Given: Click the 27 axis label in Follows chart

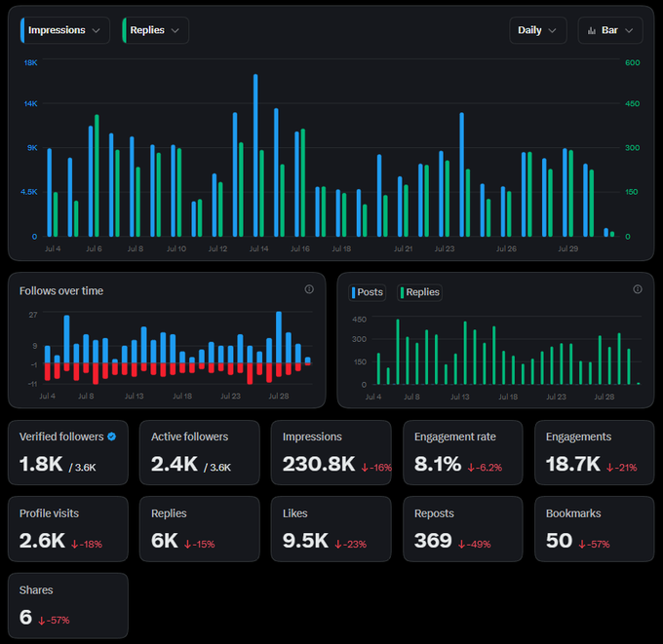Looking at the screenshot, I should click(x=33, y=315).
